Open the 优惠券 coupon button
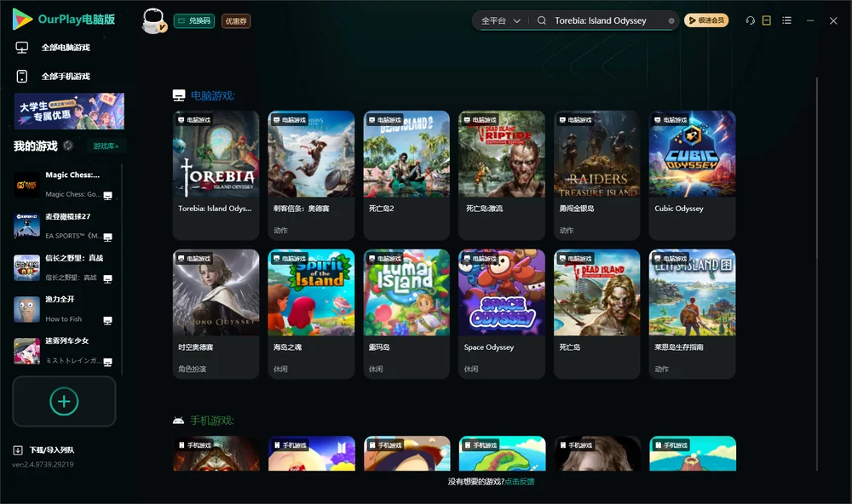This screenshot has height=504, width=852. 236,21
